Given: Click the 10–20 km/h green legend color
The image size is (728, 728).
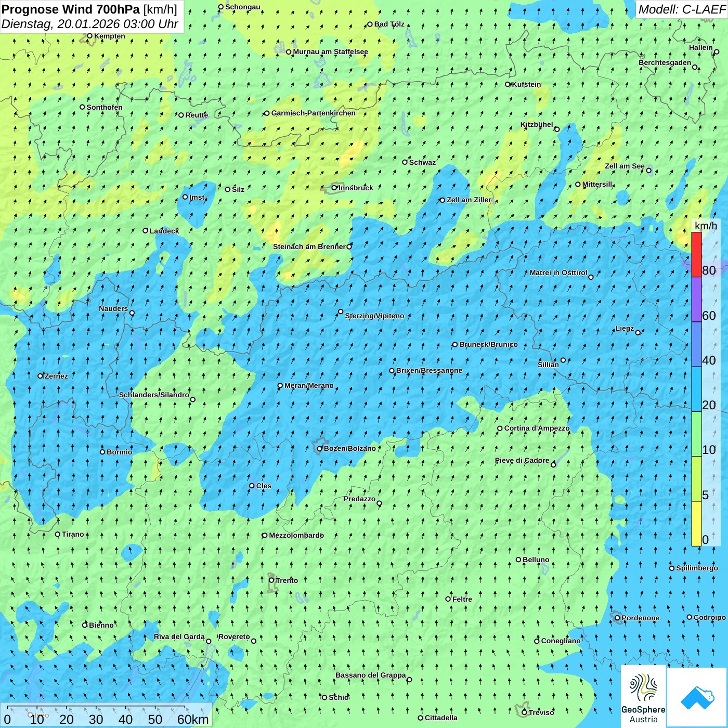Looking at the screenshot, I should pos(696,434).
